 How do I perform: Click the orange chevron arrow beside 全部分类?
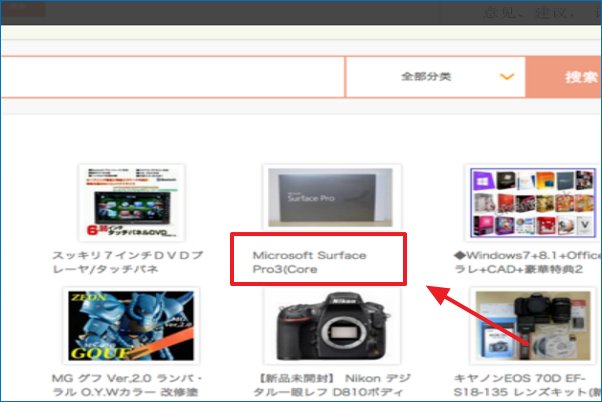point(507,77)
